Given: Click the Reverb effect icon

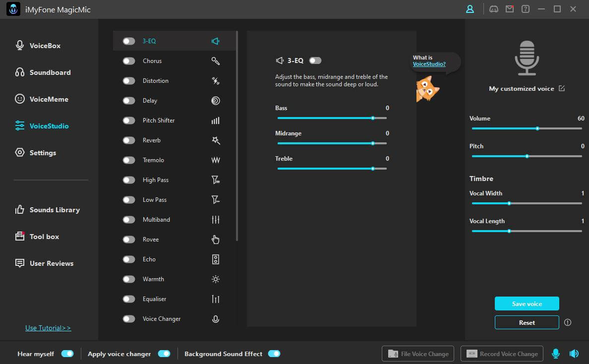Looking at the screenshot, I should point(215,140).
